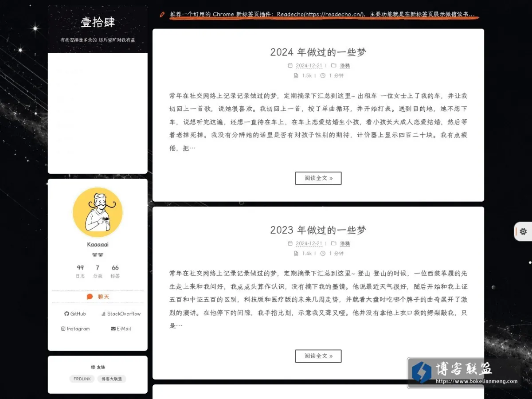Click the 2024 post excerpt text

pyautogui.click(x=318, y=122)
